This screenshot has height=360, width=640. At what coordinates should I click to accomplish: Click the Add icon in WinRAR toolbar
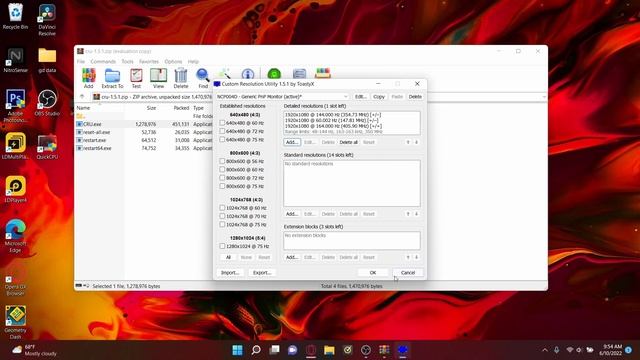[89, 78]
